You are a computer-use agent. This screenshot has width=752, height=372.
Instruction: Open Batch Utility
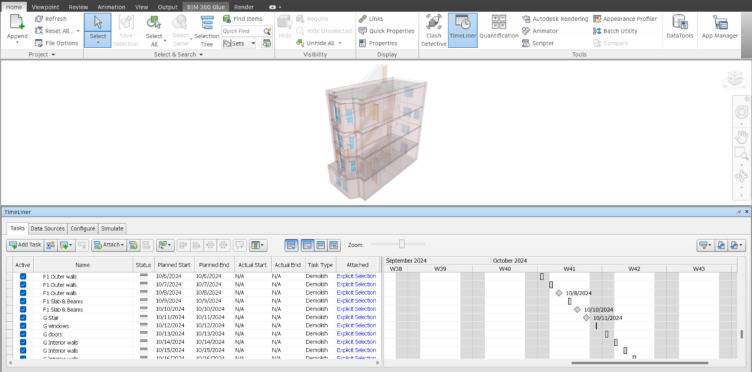pyautogui.click(x=615, y=31)
